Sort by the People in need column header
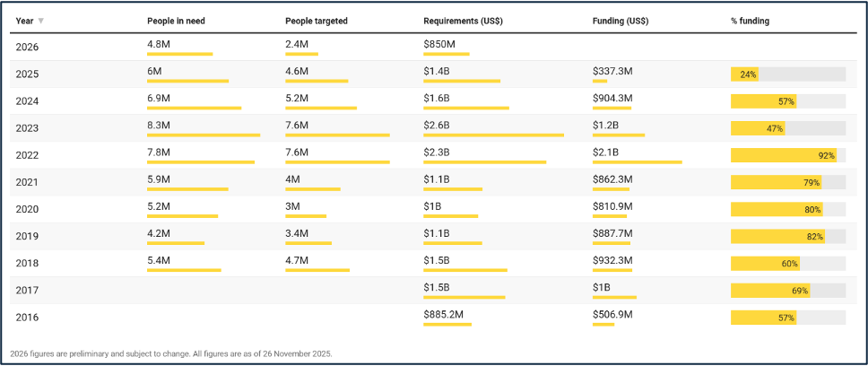The width and height of the screenshot is (868, 366). pyautogui.click(x=176, y=21)
